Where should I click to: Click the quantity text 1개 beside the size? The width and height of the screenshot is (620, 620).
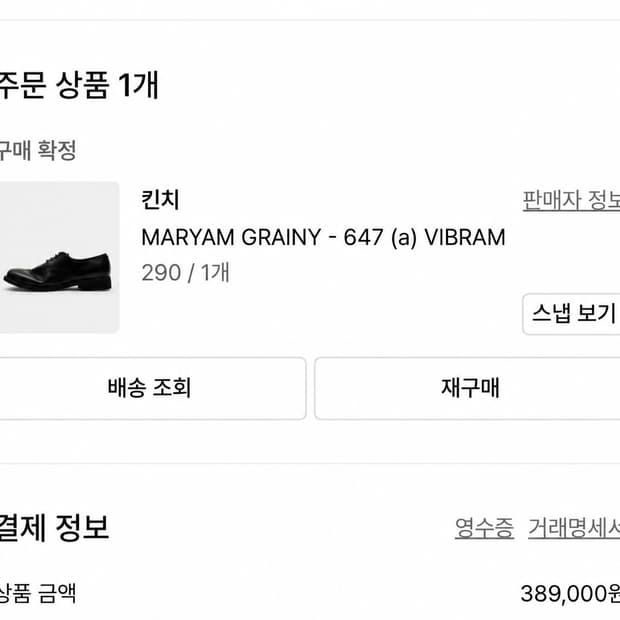tap(215, 273)
